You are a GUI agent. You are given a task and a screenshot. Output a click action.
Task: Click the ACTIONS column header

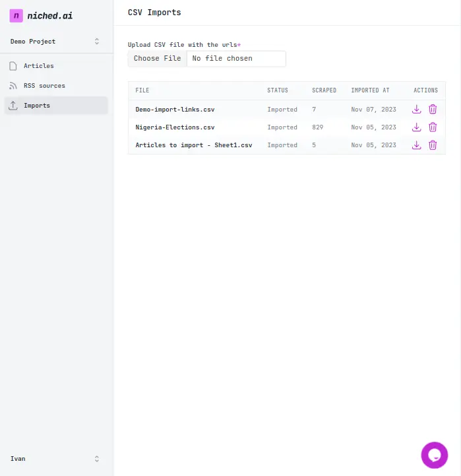pyautogui.click(x=425, y=90)
